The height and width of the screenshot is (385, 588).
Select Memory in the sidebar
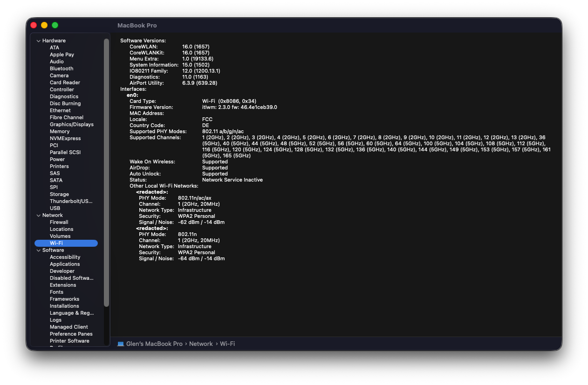(x=60, y=131)
